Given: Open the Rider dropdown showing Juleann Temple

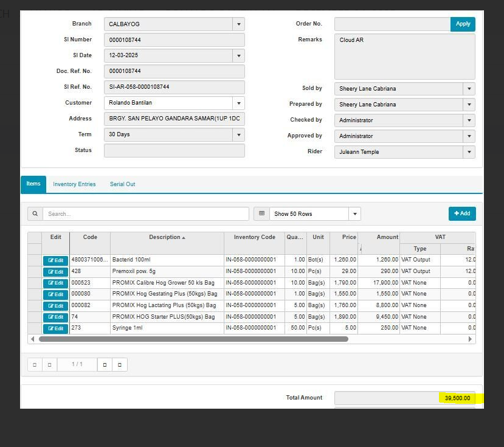Looking at the screenshot, I should [x=469, y=152].
